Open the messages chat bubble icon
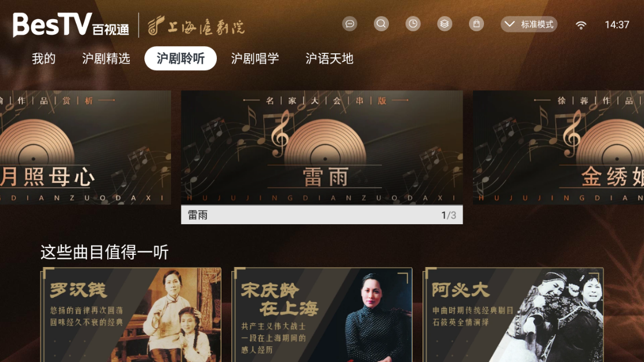 pos(350,24)
